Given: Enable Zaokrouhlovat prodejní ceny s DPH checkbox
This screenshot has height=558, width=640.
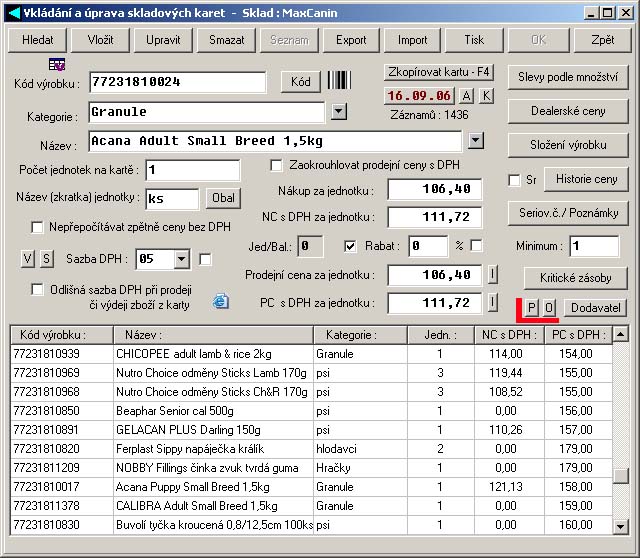Looking at the screenshot, I should click(x=277, y=165).
